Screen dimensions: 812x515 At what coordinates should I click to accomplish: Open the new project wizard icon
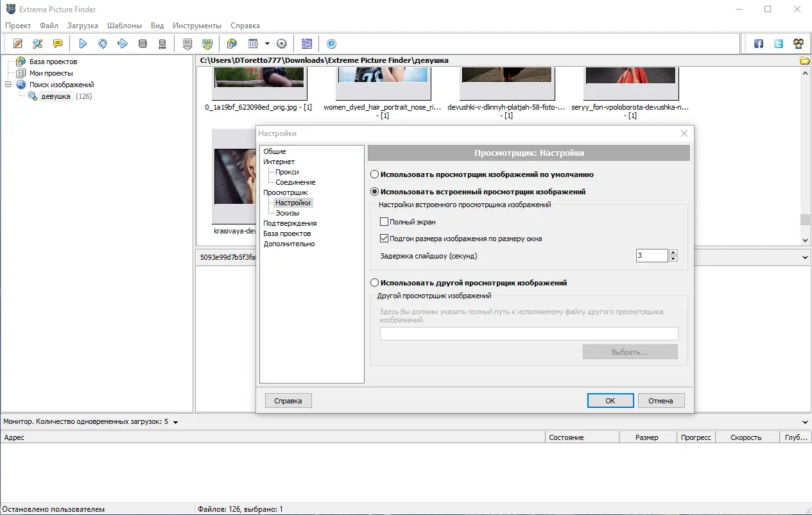pos(17,43)
